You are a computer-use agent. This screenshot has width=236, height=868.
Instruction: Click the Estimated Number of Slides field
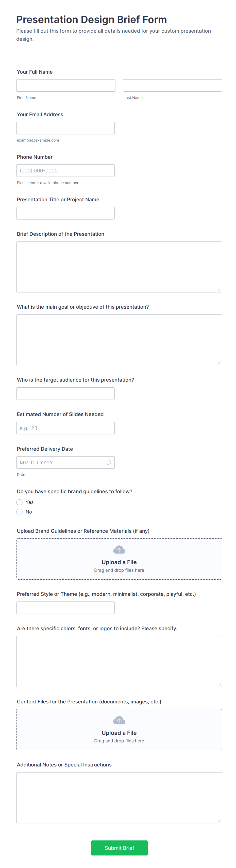point(65,428)
